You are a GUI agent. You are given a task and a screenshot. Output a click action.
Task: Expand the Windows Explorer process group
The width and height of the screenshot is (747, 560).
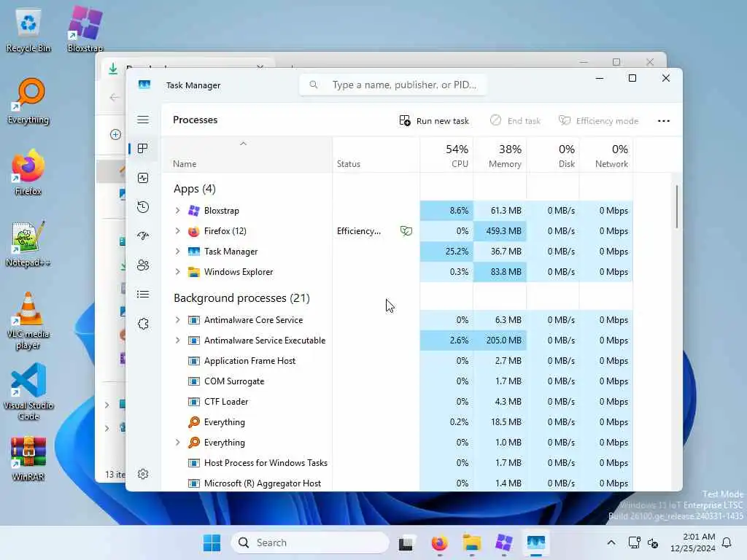(178, 272)
